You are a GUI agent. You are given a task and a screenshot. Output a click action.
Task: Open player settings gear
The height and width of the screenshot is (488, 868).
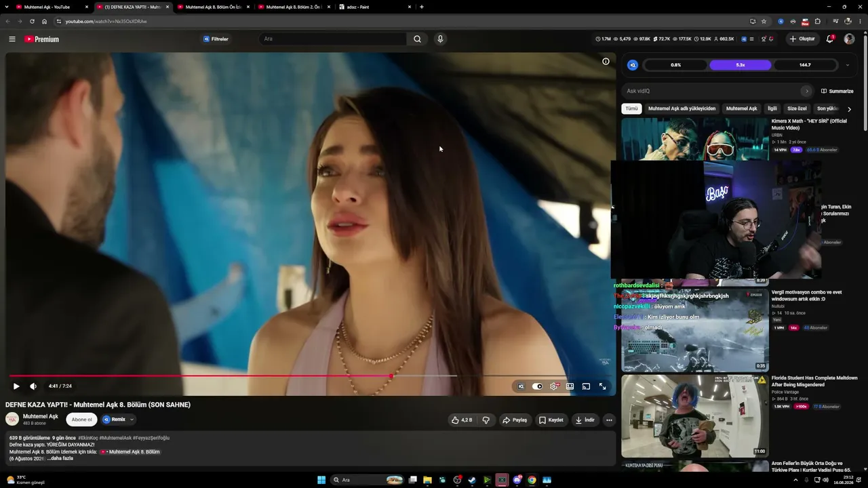pos(554,386)
